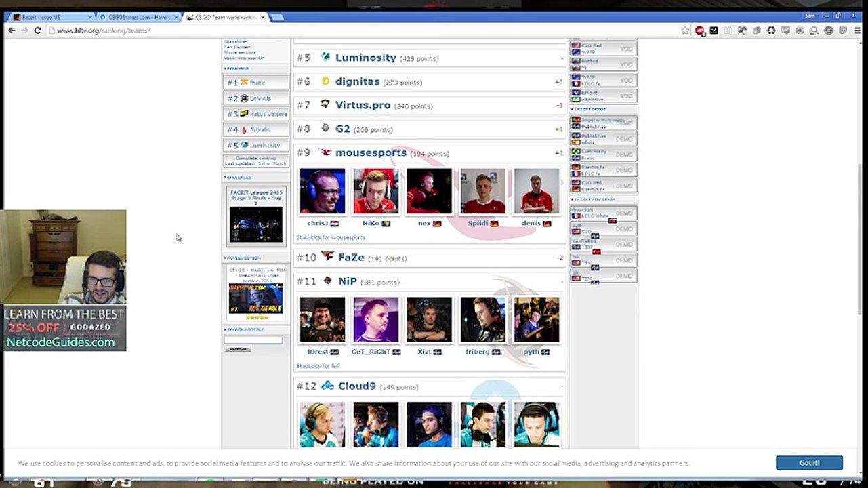The height and width of the screenshot is (488, 868).
Task: Click the NiP logo in the #11 row
Action: coord(328,281)
